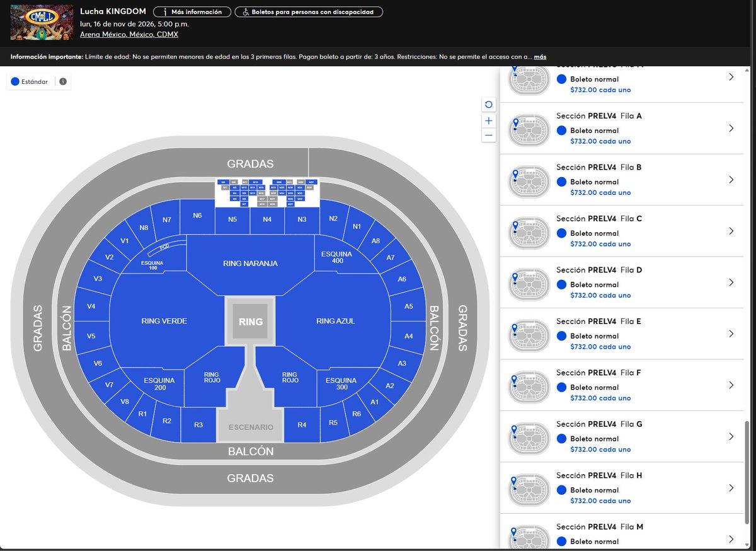Open the PRELV4 Fila G ticket chevron
The height and width of the screenshot is (551, 756).
(731, 436)
